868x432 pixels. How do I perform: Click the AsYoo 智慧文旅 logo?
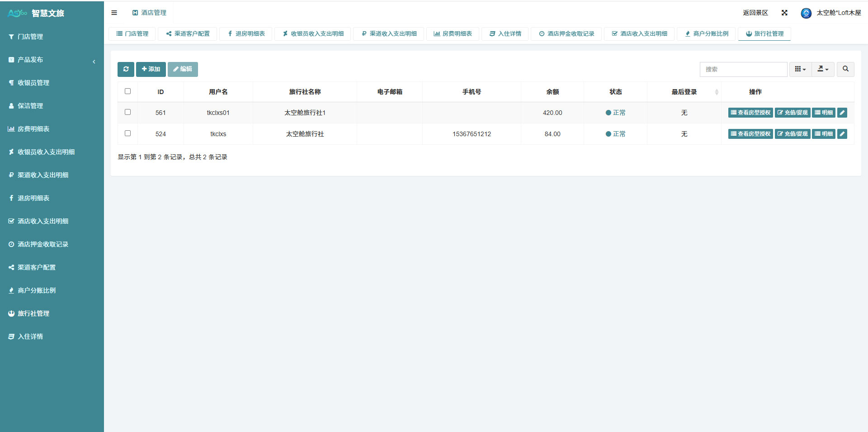coord(36,13)
